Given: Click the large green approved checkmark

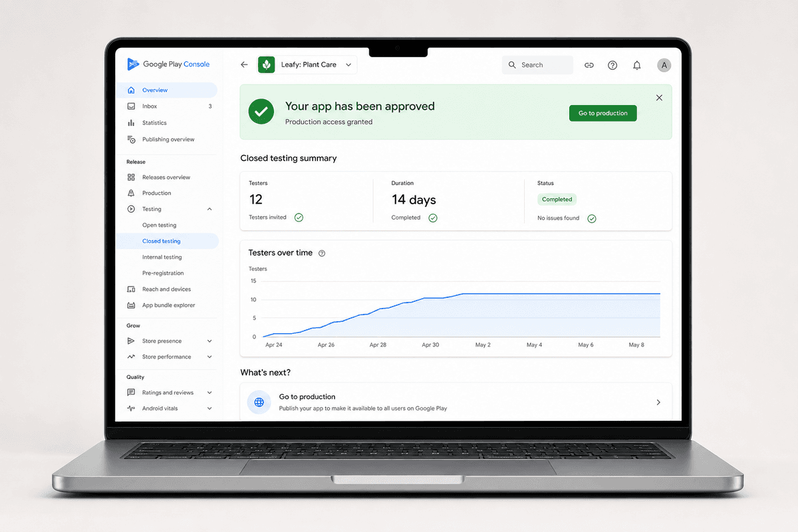Looking at the screenshot, I should pyautogui.click(x=261, y=112).
